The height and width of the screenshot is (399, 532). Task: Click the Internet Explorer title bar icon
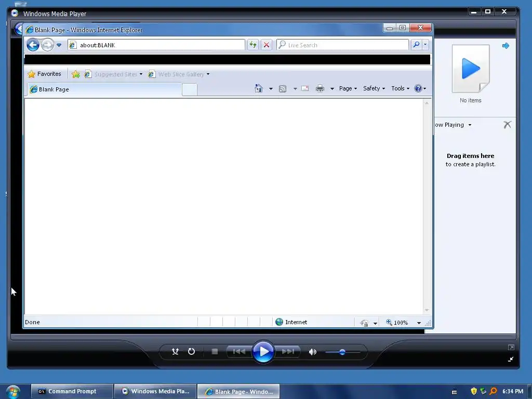point(30,30)
